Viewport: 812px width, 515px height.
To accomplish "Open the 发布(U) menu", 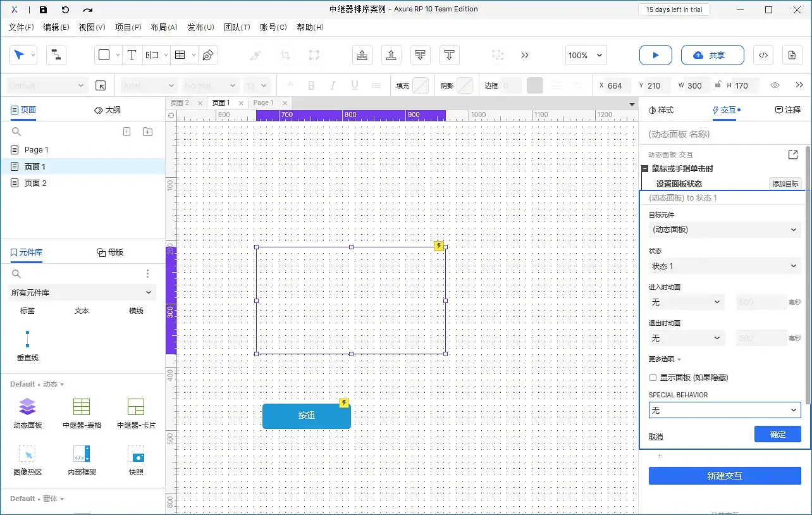I will click(200, 27).
